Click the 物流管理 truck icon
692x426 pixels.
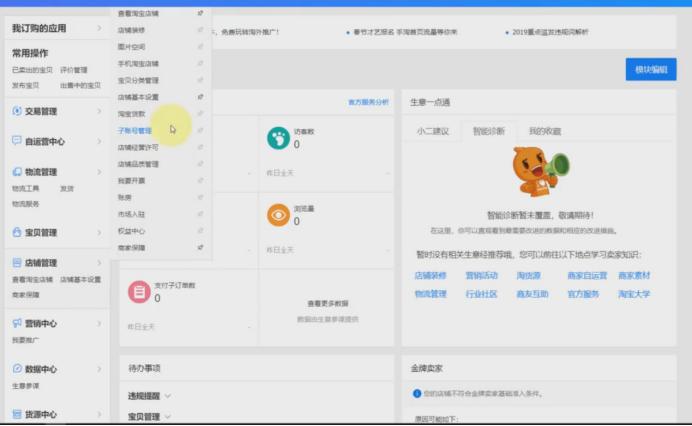click(x=17, y=171)
